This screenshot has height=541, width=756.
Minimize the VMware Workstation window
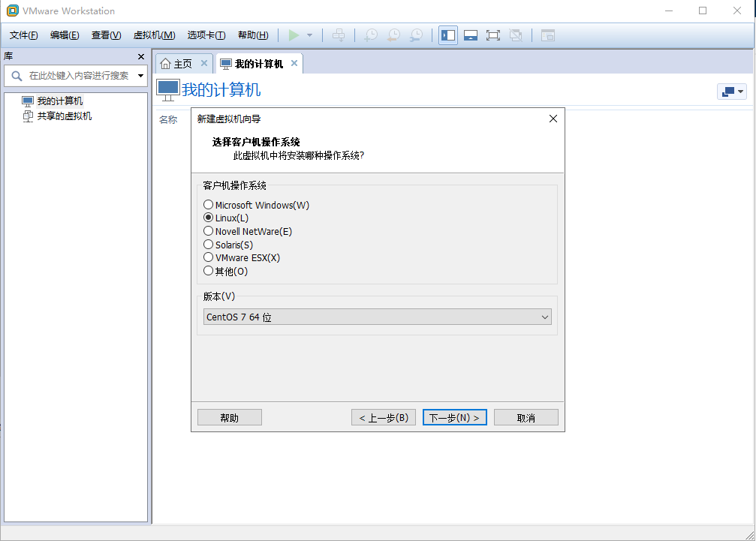coord(669,11)
